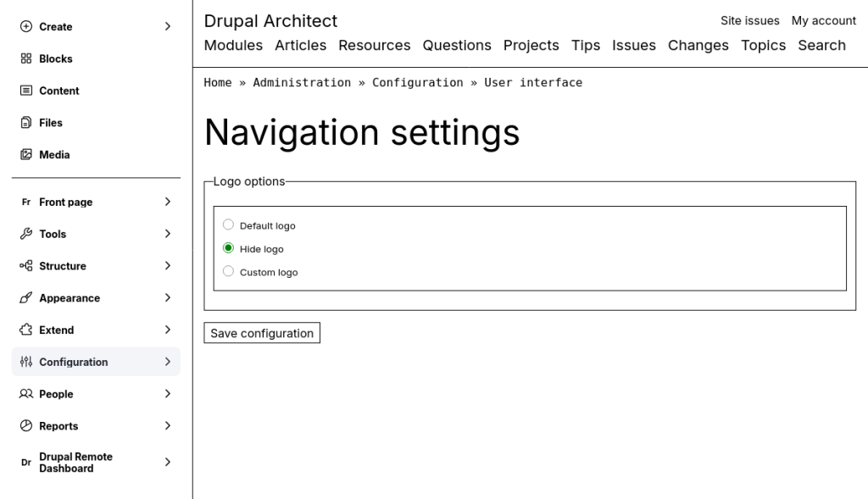Open the Tips menu item
Viewport: 868px width, 499px height.
pos(586,46)
